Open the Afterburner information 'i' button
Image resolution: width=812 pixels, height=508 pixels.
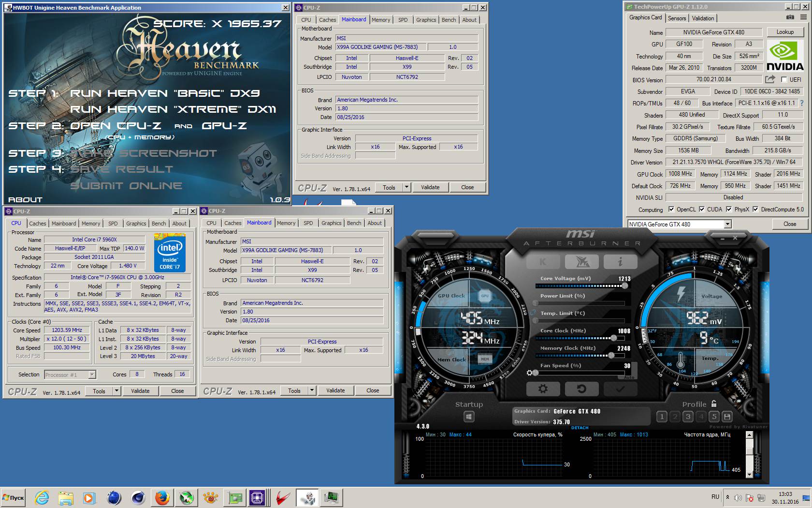click(x=620, y=262)
